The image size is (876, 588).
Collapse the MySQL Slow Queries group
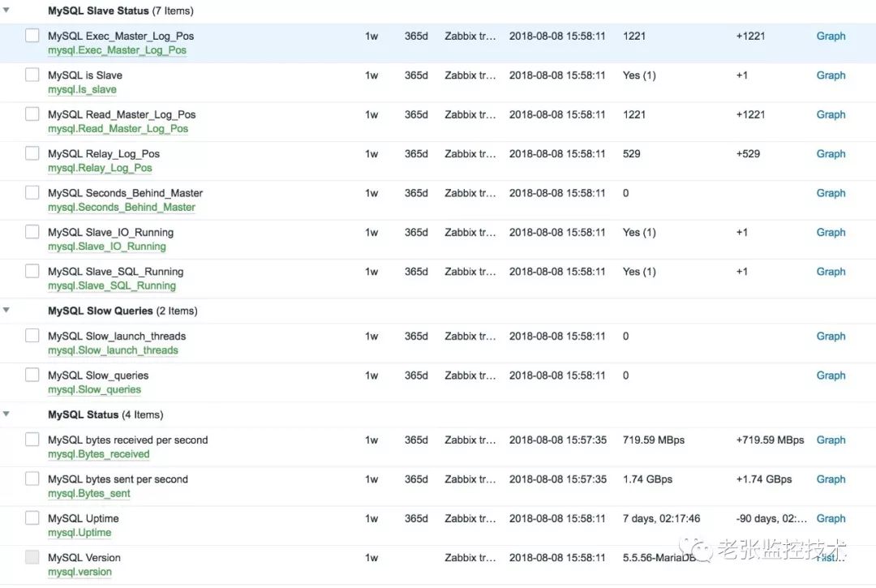point(6,311)
